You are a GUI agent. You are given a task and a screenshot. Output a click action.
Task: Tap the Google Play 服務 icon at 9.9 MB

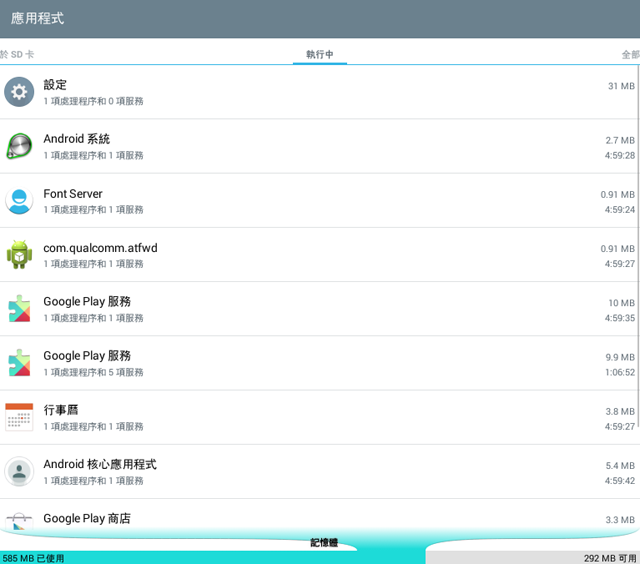coord(19,363)
